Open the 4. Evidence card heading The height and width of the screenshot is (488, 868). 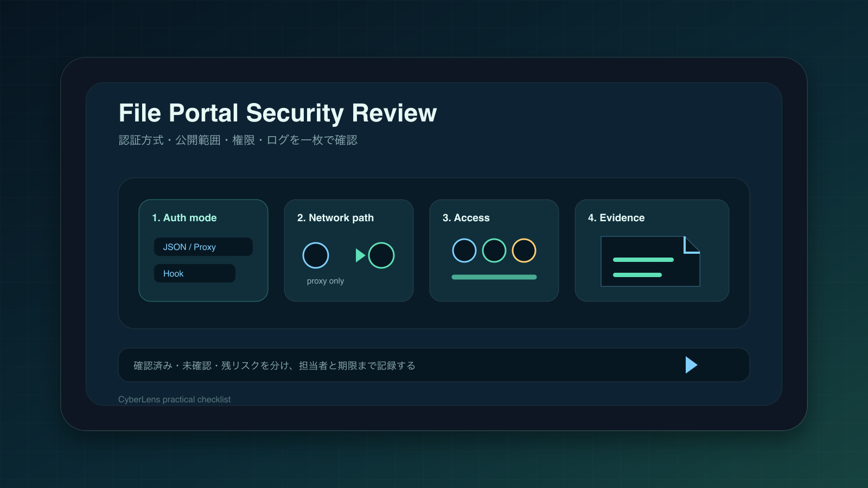[616, 217]
